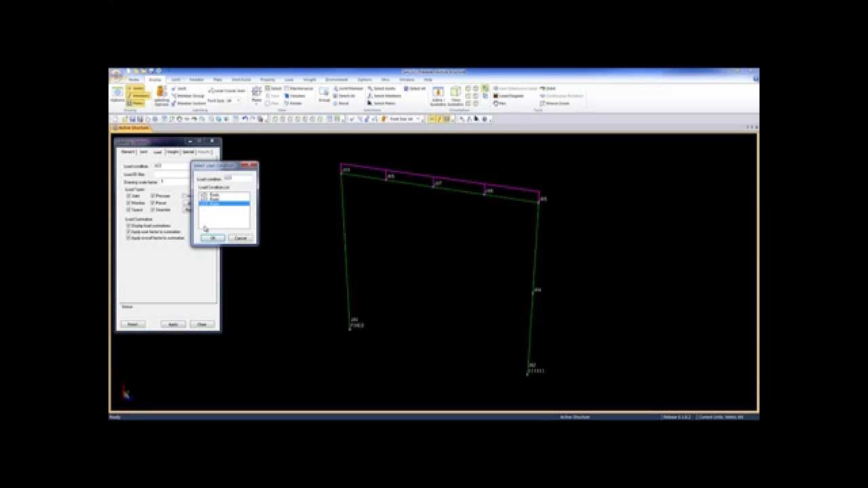The width and height of the screenshot is (868, 488).
Task: Click the Undo arrow in the toolbar
Action: (245, 119)
